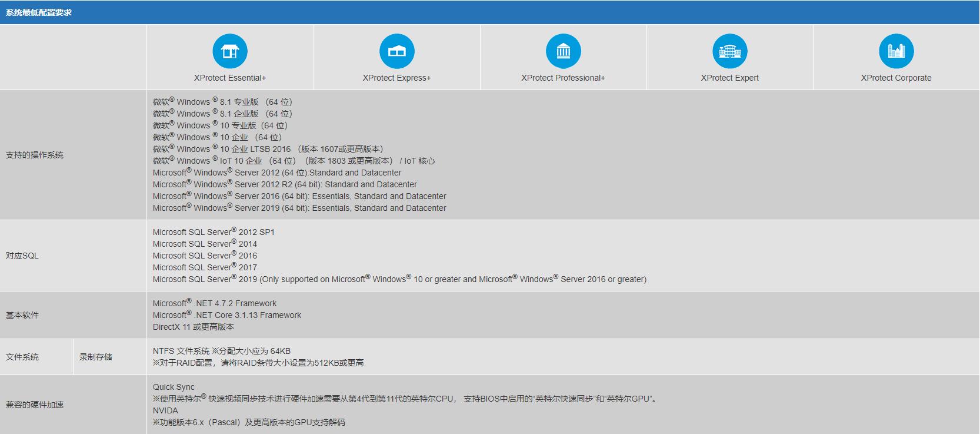Click the XProtect Express+ store icon

click(x=396, y=51)
